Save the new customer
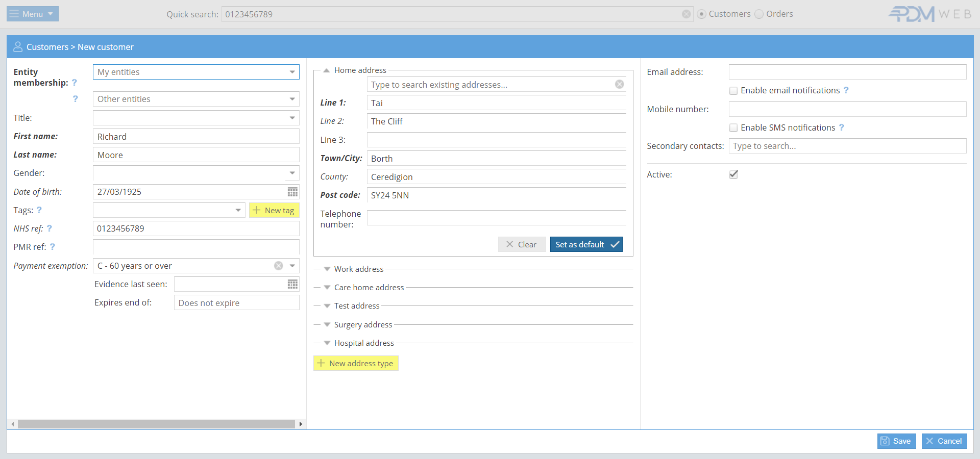The image size is (980, 459). [x=896, y=441]
